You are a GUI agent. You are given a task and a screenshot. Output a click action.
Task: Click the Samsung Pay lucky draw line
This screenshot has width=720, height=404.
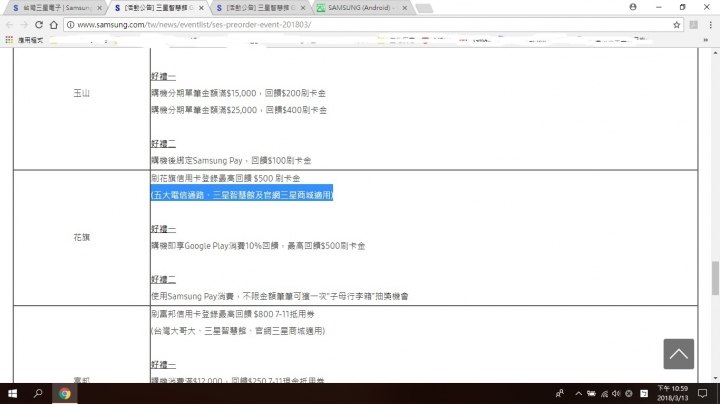click(x=280, y=296)
